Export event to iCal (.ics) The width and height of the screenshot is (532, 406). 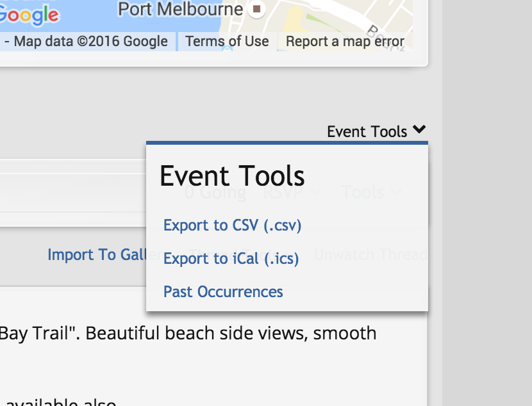(231, 259)
